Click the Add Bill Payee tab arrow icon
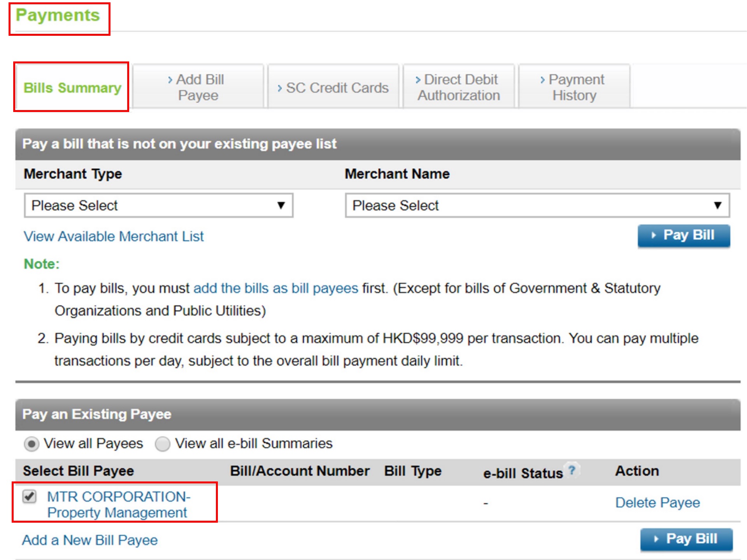The height and width of the screenshot is (560, 747). point(170,79)
